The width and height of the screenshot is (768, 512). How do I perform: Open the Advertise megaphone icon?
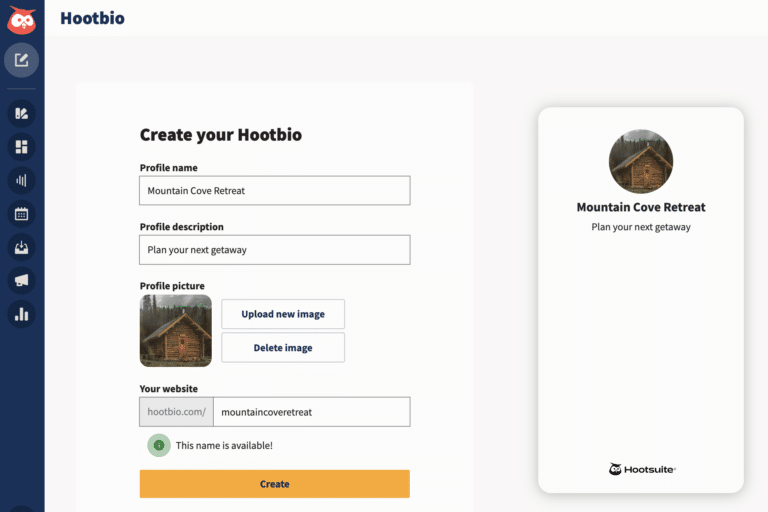[x=21, y=280]
